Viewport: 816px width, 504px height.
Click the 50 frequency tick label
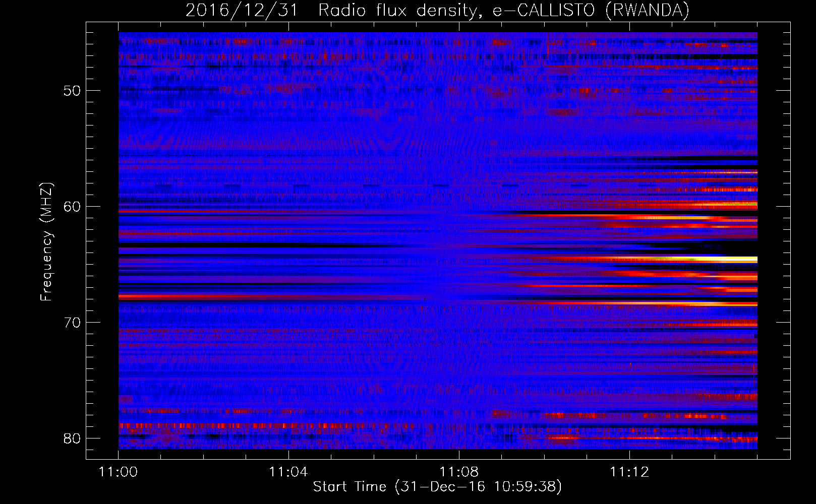73,91
